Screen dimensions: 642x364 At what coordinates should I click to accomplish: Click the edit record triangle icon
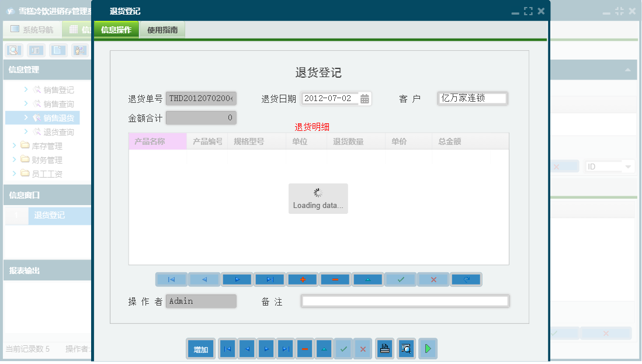(x=367, y=279)
